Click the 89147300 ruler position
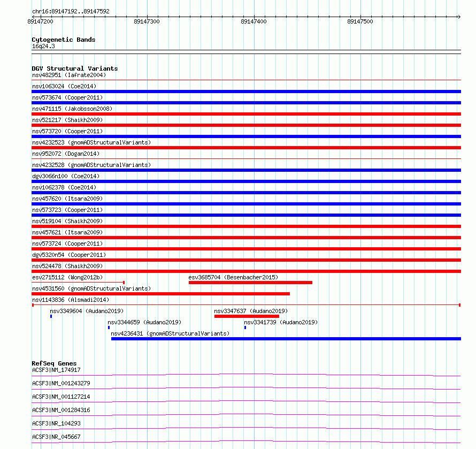The width and height of the screenshot is (476, 449). click(x=147, y=21)
